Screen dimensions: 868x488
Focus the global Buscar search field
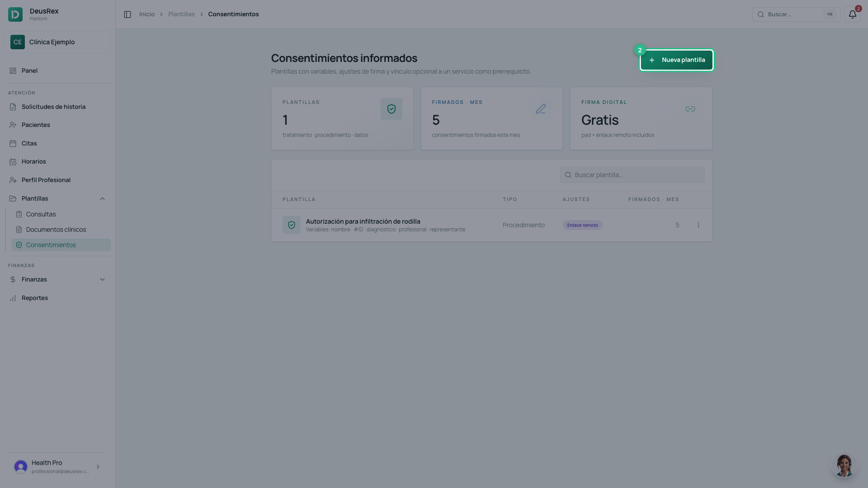point(796,14)
